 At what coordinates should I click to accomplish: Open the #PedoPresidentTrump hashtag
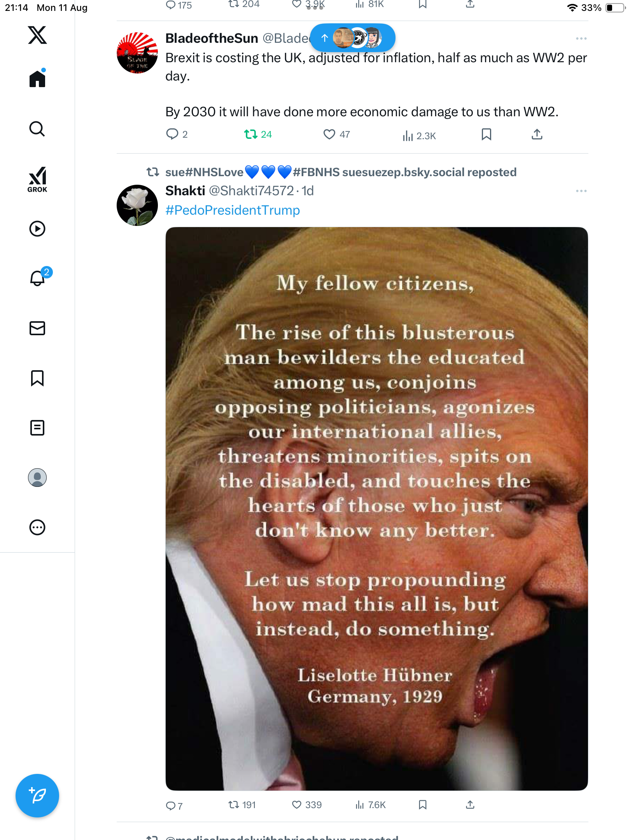pos(233,210)
